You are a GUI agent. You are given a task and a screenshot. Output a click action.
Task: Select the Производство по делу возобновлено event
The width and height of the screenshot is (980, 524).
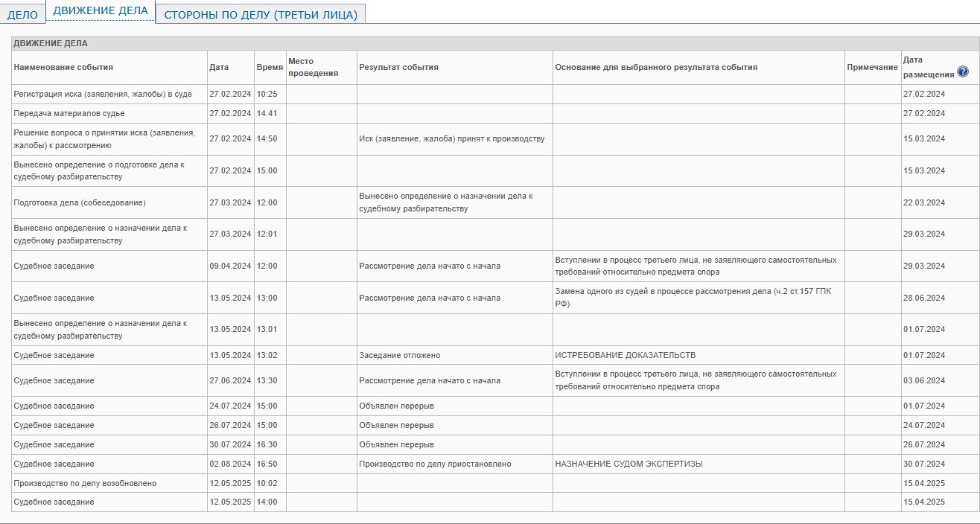click(85, 484)
